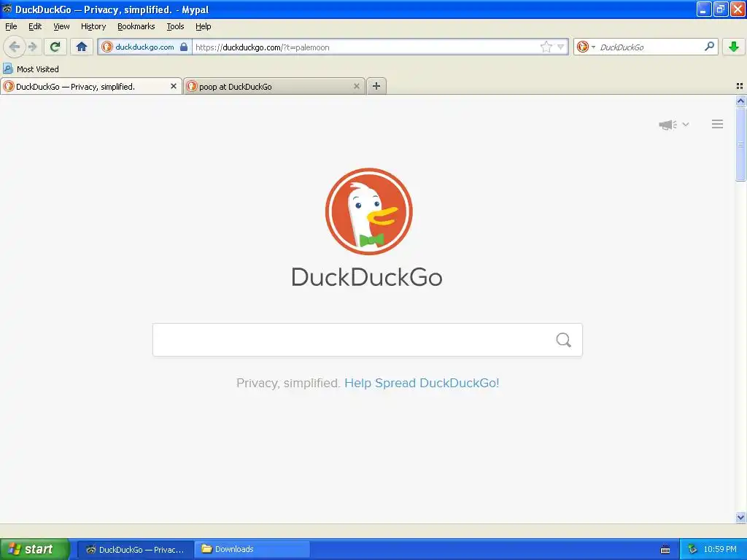
Task: Show all tabs list icon
Action: pos(740,86)
